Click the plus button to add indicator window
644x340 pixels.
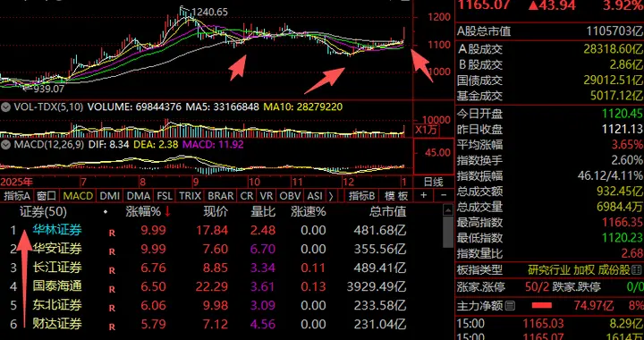point(424,195)
